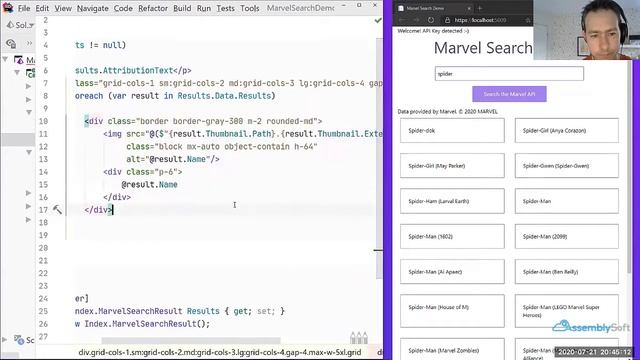Click the browser forward arrow

coord(416,20)
